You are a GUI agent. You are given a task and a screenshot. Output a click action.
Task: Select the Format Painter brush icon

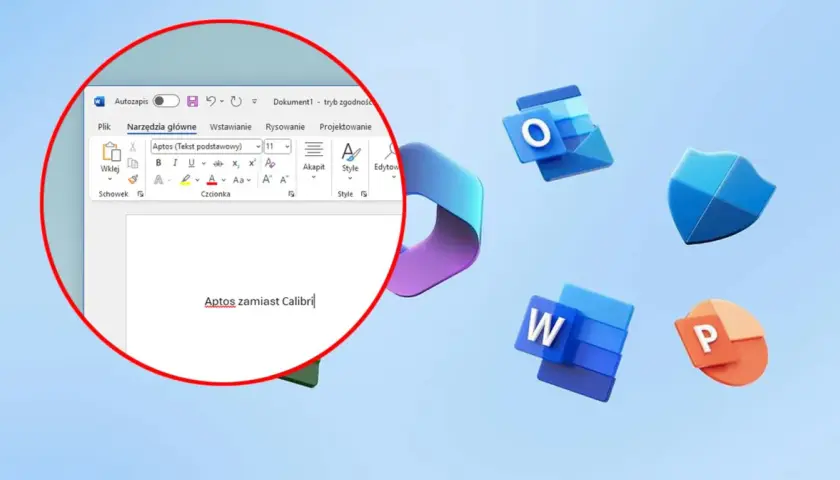pyautogui.click(x=133, y=179)
